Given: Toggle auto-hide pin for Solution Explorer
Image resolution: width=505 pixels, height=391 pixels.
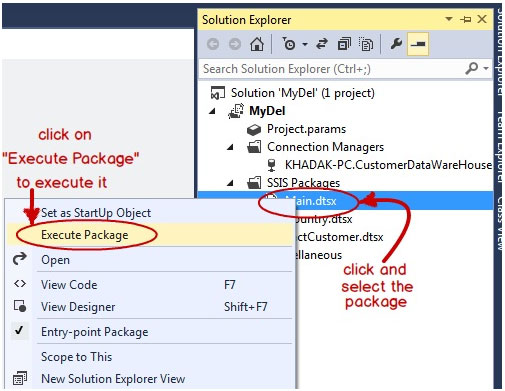Looking at the screenshot, I should click(x=466, y=19).
